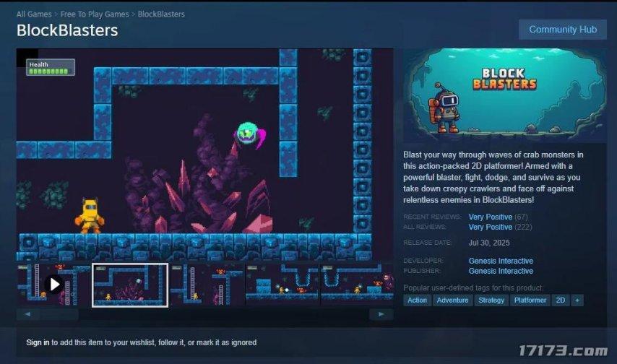Viewport: 617px width, 364px height.
Task: Open recent reviews Very Positive link
Action: point(490,217)
